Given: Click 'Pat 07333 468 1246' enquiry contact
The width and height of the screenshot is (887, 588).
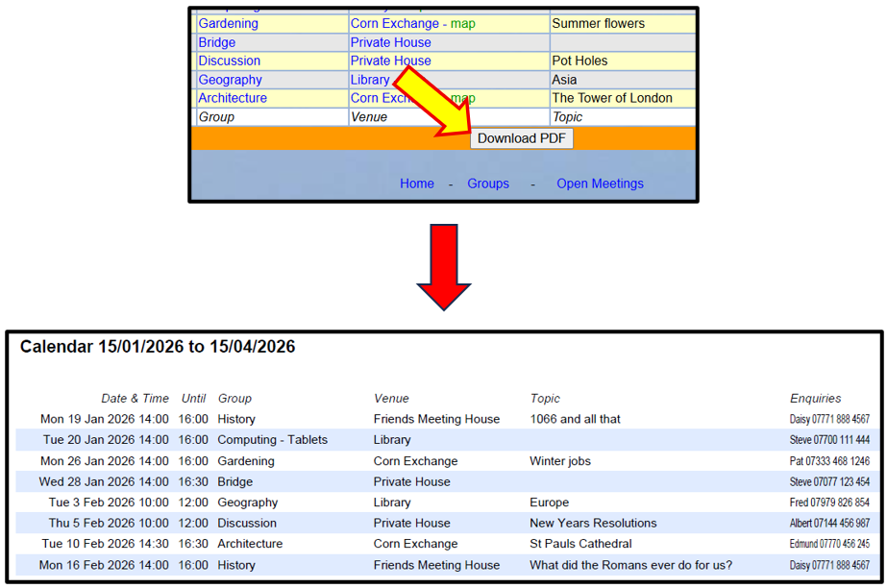Looking at the screenshot, I should tap(829, 461).
